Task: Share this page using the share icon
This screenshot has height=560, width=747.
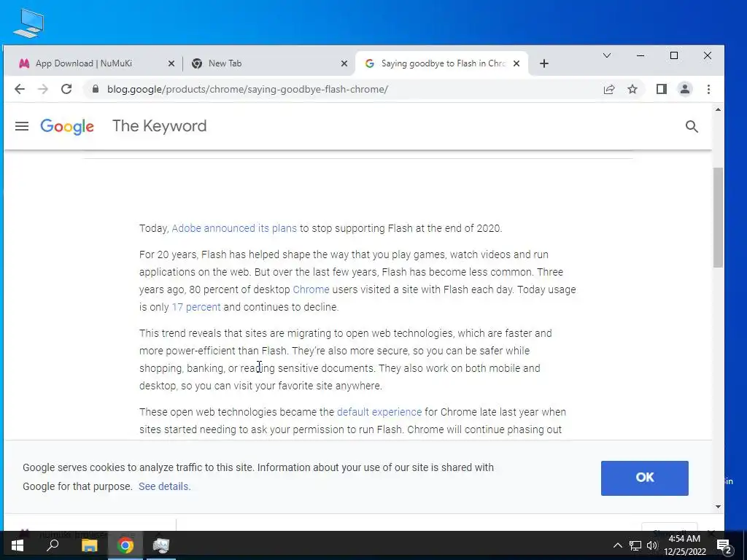Action: [x=609, y=89]
